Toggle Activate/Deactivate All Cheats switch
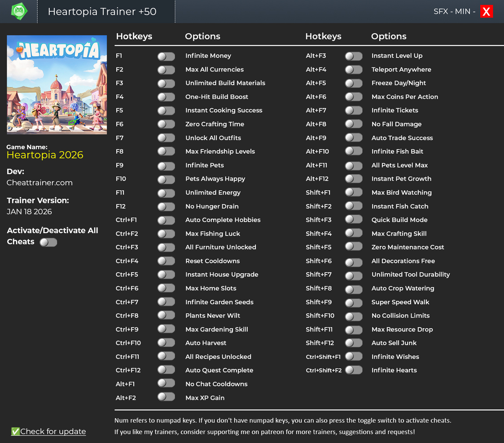504x443 pixels. tap(48, 242)
